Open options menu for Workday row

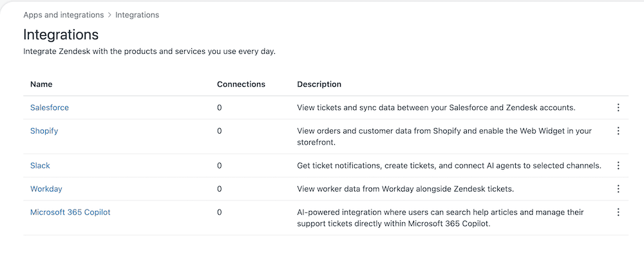(618, 189)
